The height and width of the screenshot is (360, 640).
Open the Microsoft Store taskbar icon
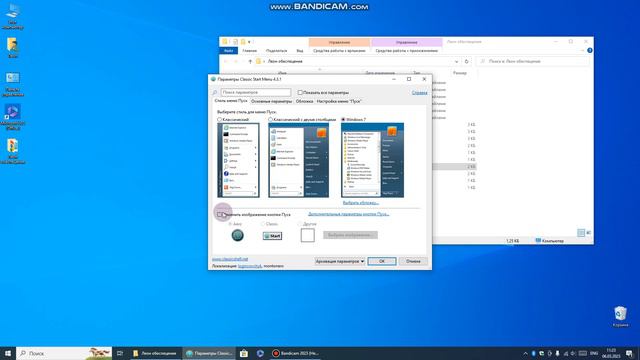(x=244, y=353)
